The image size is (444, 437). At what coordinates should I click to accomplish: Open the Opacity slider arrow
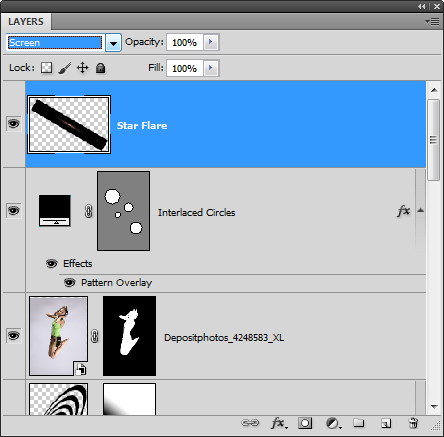211,42
